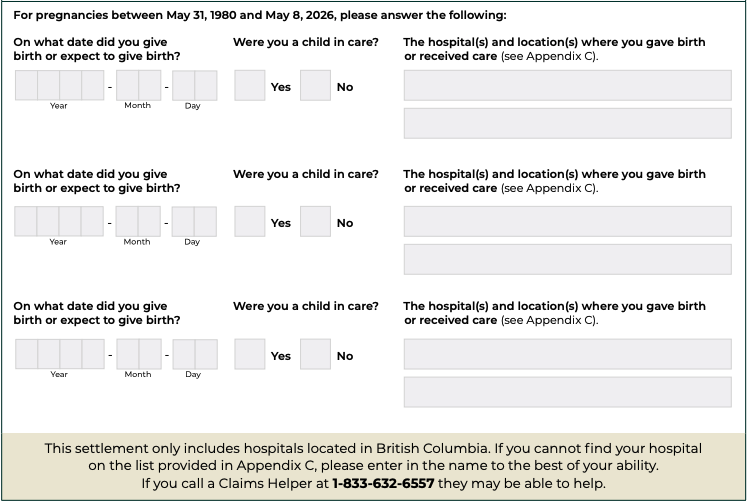This screenshot has height=502, width=747.
Task: Click first hospital name field of first pregnancy
Action: 568,86
